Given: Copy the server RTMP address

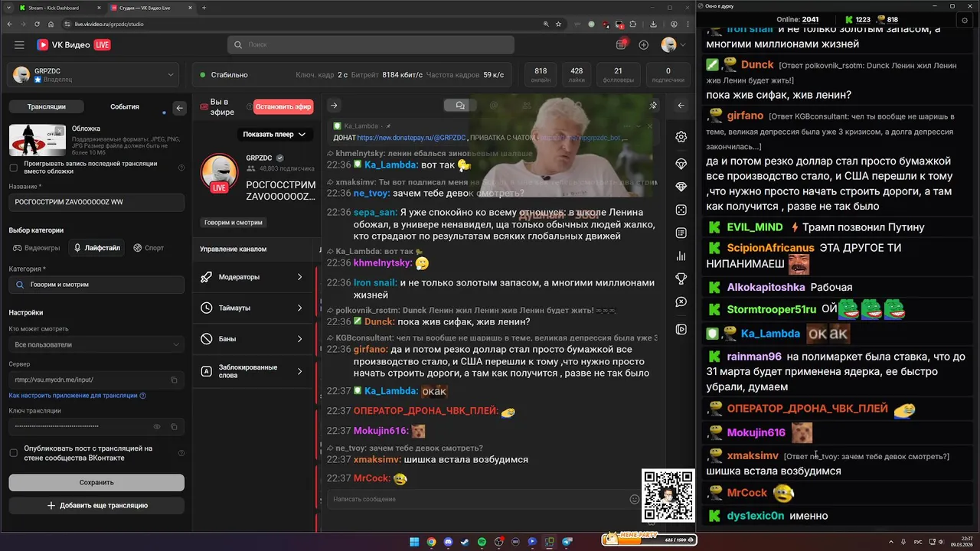Looking at the screenshot, I should coord(174,380).
